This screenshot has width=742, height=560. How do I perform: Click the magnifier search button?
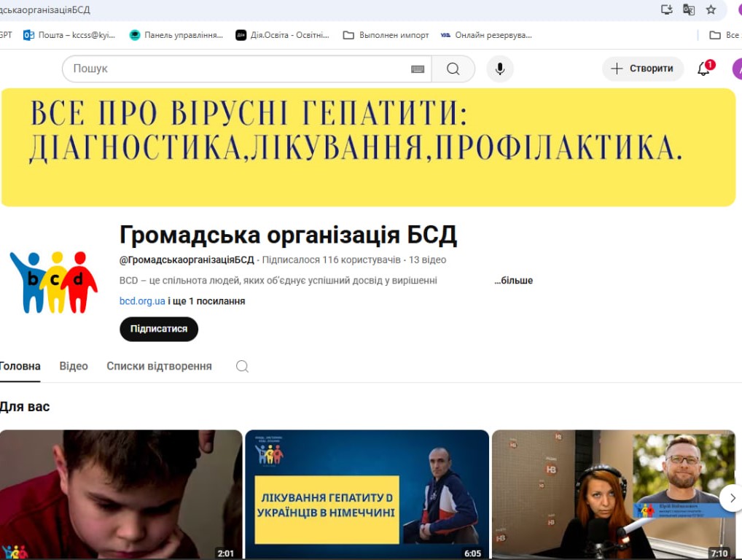(x=453, y=69)
